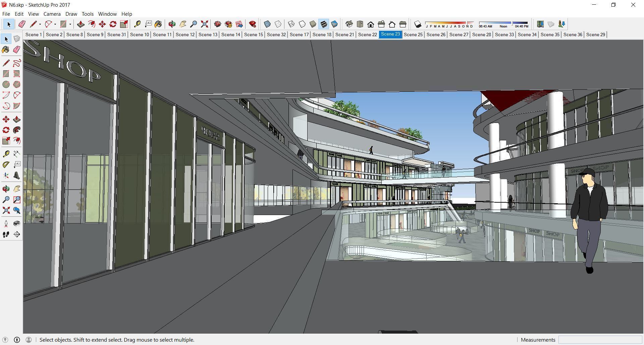Open the Camera menu

52,14
